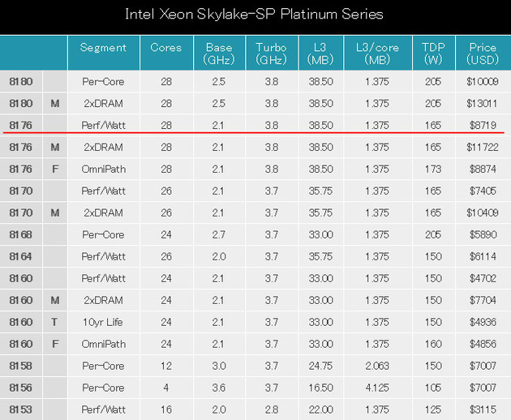Click the Cores column header
Image resolution: width=511 pixels, height=420 pixels.
166,53
